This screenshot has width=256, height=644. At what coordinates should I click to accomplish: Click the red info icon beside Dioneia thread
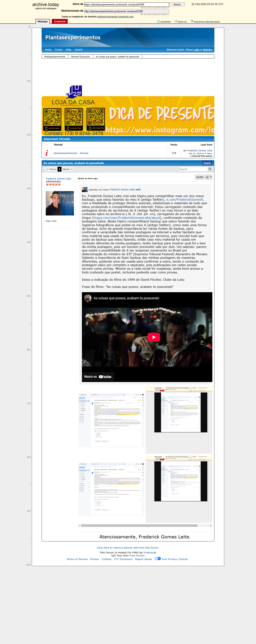(x=47, y=153)
